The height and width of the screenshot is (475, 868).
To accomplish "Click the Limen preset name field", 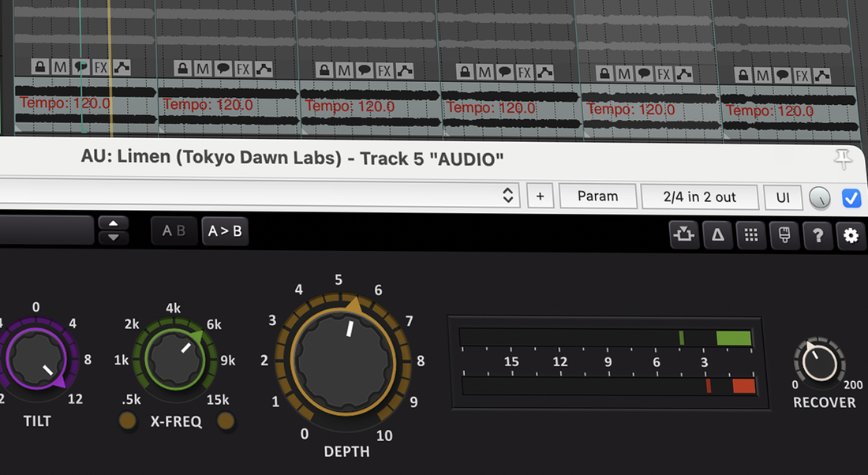I will click(47, 230).
